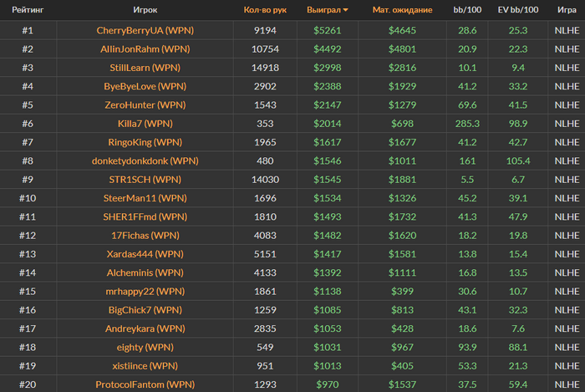Select eighty (WPN) player link
Image resolution: width=585 pixels, height=392 pixels.
(145, 347)
